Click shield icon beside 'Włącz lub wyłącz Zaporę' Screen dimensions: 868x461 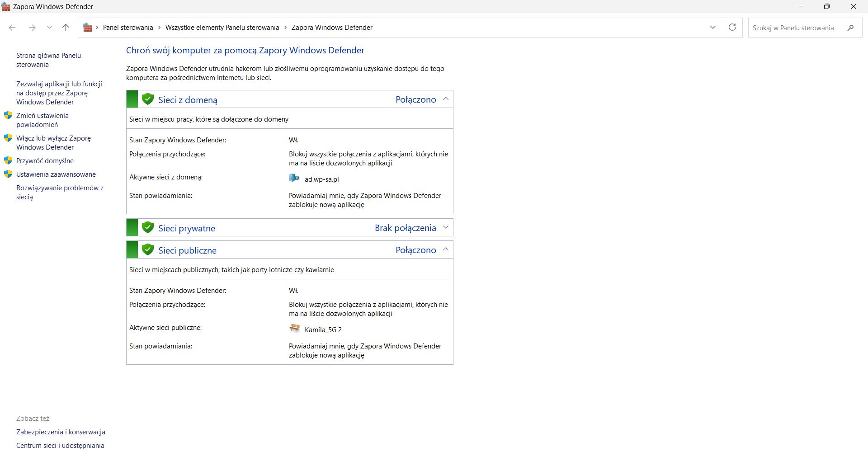pyautogui.click(x=8, y=138)
